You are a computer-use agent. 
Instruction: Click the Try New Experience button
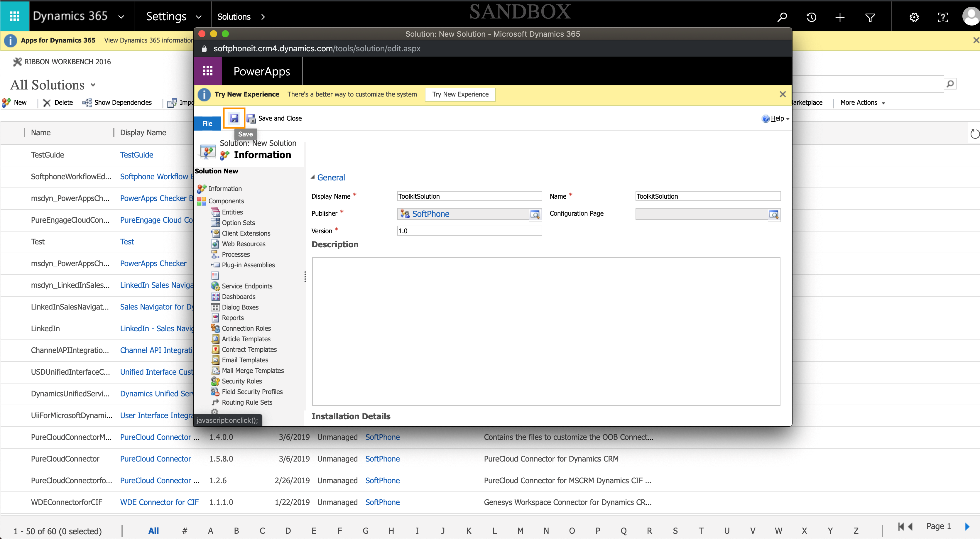tap(460, 94)
